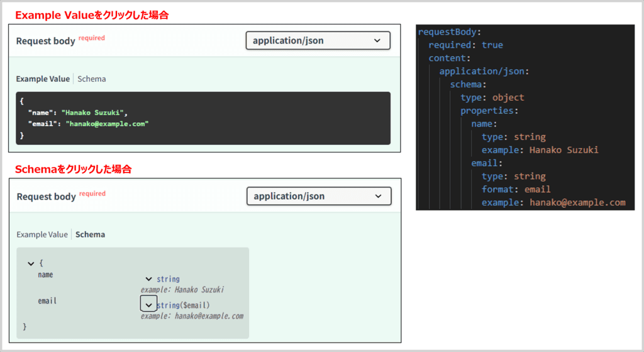
Task: Select the Example Value tab in upper panel
Action: coord(43,79)
